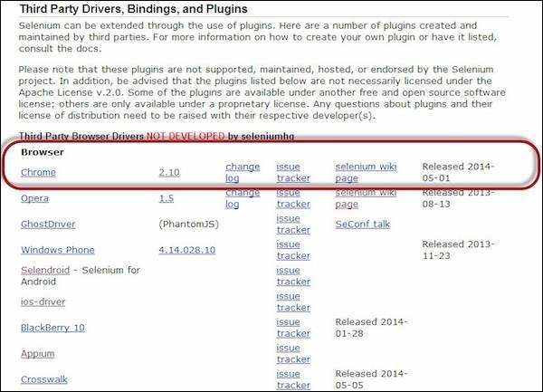Open the Opera issue tracker

(x=293, y=198)
